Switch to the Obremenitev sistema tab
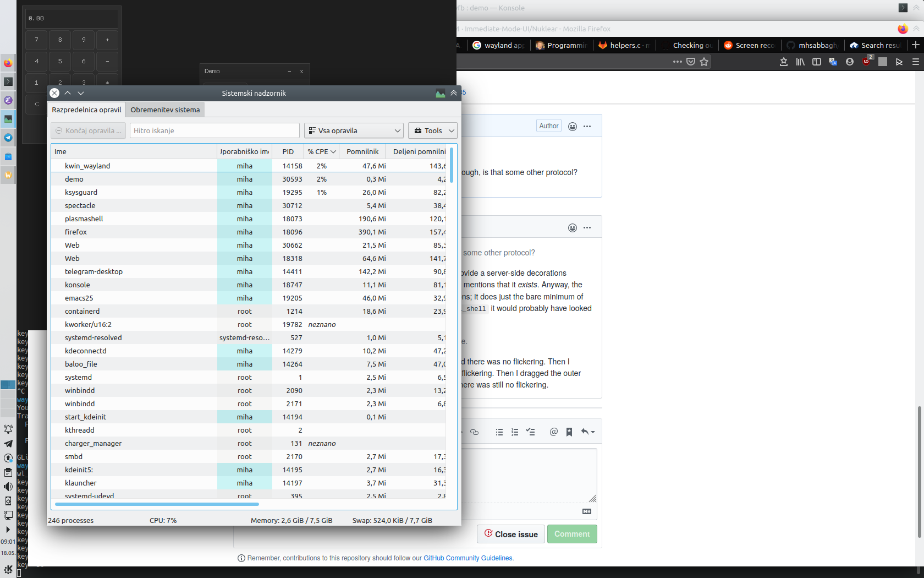This screenshot has width=924, height=578. pos(164,110)
